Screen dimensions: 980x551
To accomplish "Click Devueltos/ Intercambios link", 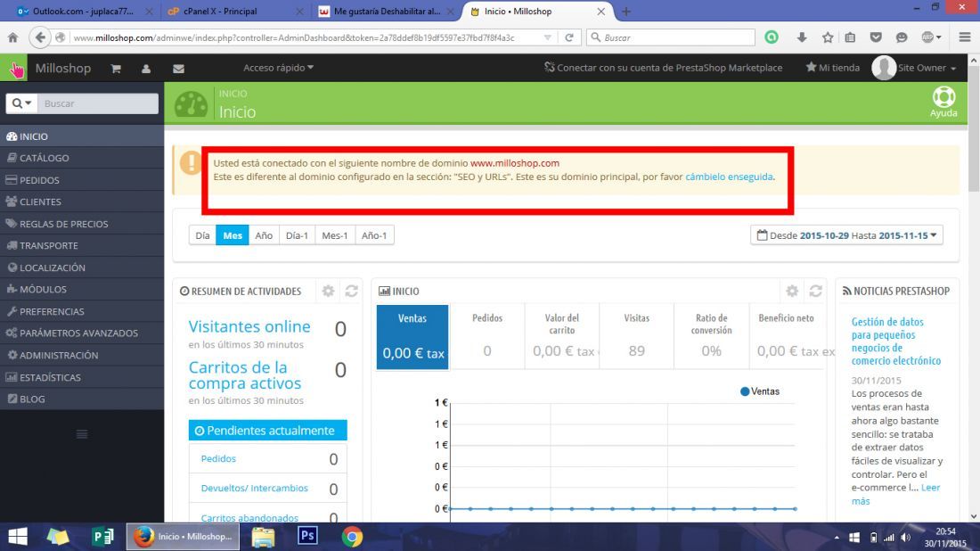I will tap(255, 488).
